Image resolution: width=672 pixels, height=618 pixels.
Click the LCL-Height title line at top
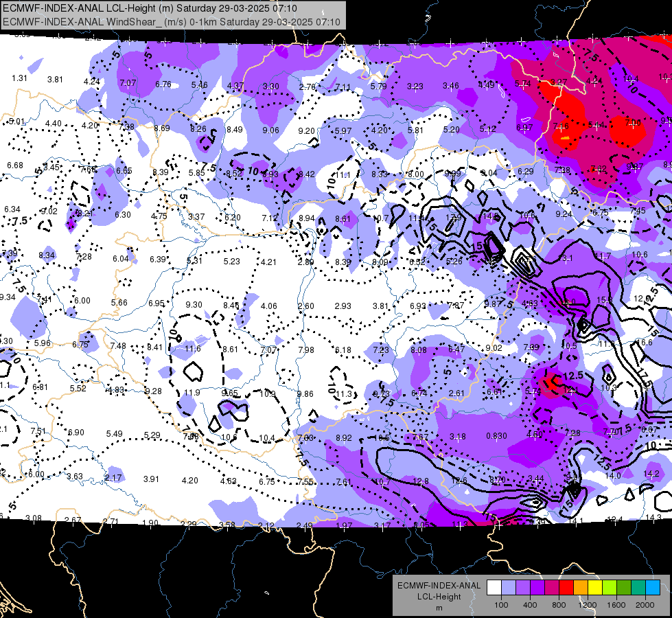[x=150, y=8]
